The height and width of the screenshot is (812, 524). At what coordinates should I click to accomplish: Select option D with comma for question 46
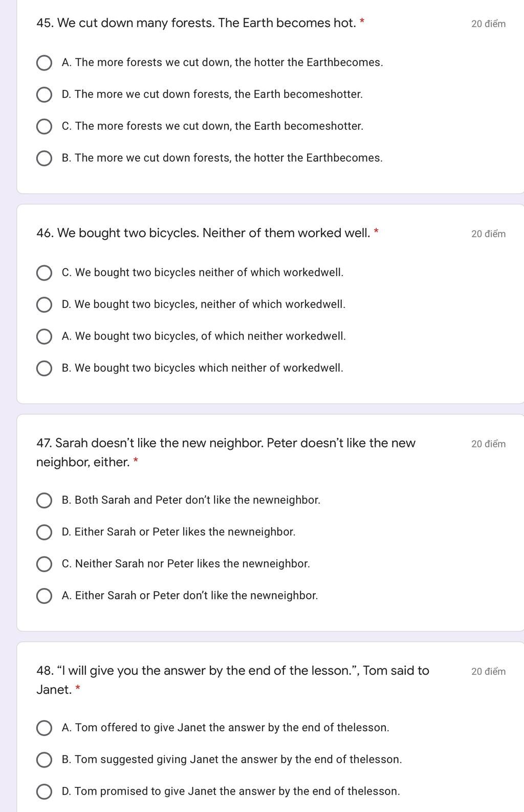point(44,304)
